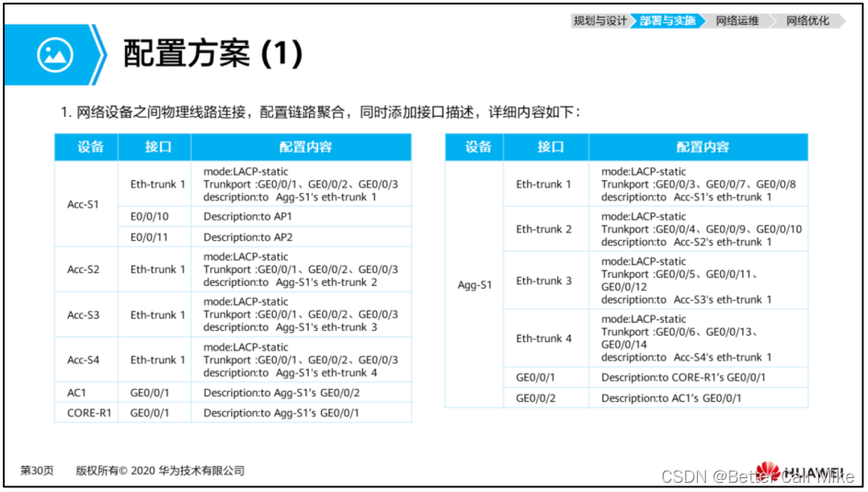Click the E0/0/11 interface cell
This screenshot has width=868, height=492.
coord(155,237)
